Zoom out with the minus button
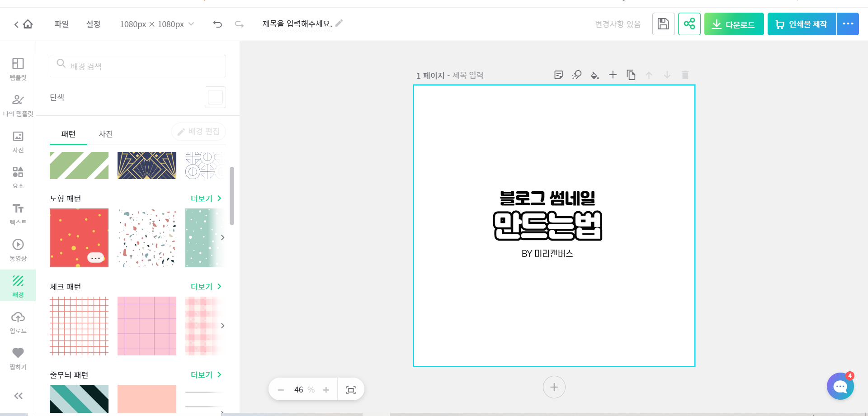 281,390
